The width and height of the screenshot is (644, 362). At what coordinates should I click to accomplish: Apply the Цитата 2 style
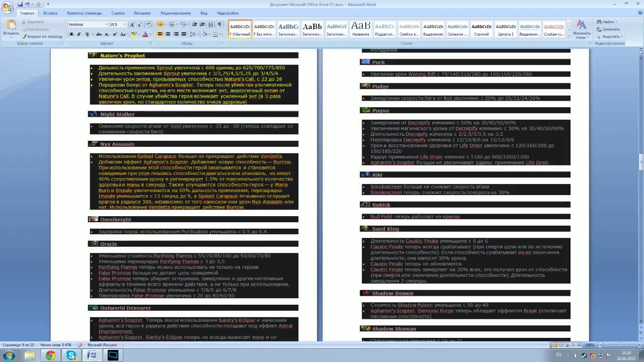(x=505, y=29)
